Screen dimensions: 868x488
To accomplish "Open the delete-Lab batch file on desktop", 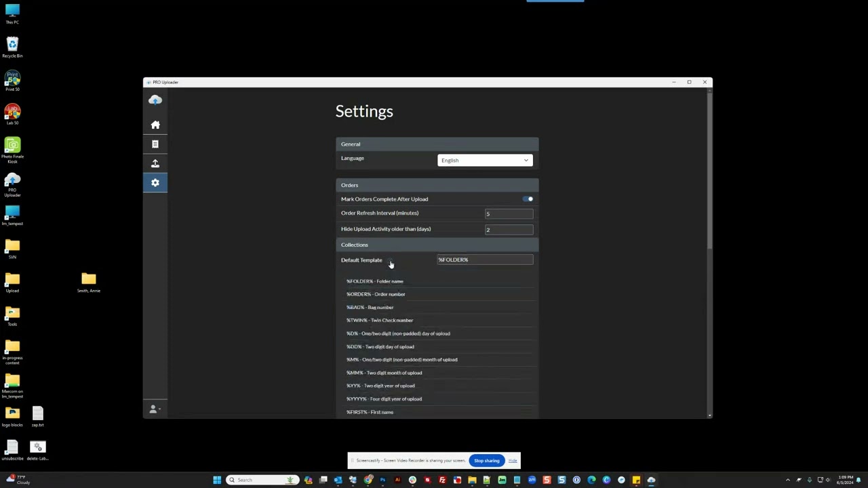I will 38,449.
